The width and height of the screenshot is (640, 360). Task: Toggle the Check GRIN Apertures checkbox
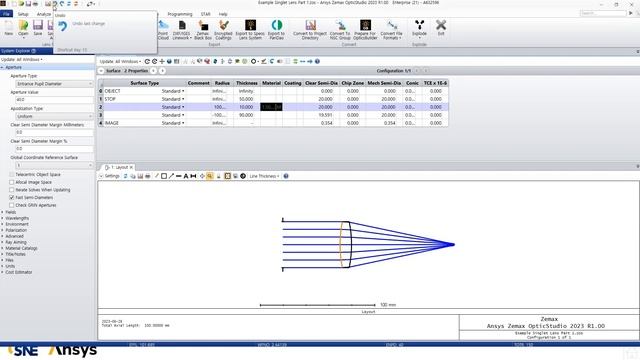click(12, 205)
